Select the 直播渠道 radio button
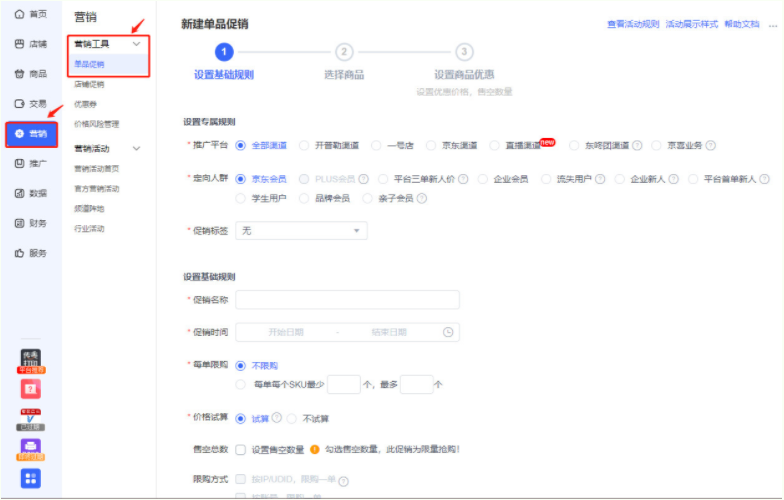784x500 pixels. [494, 146]
